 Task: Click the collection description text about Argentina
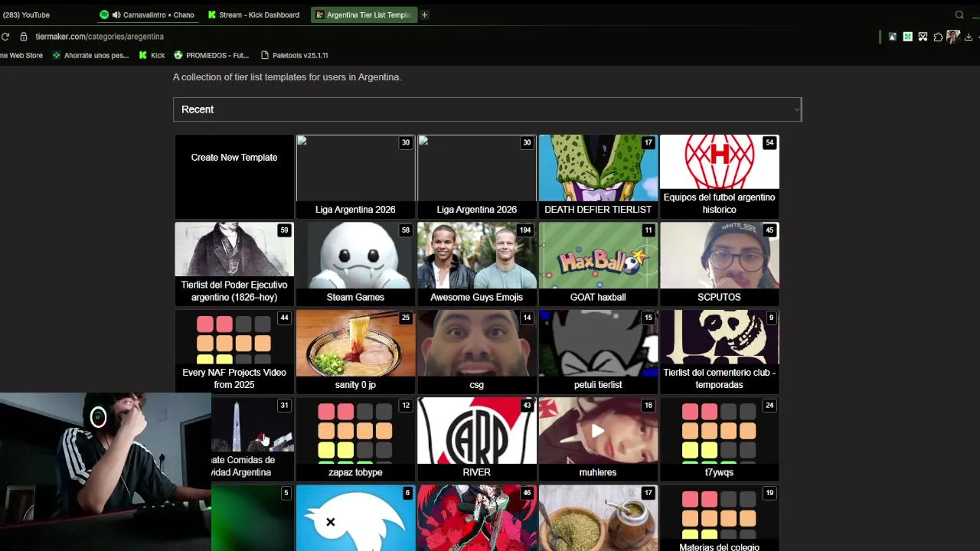(x=287, y=77)
